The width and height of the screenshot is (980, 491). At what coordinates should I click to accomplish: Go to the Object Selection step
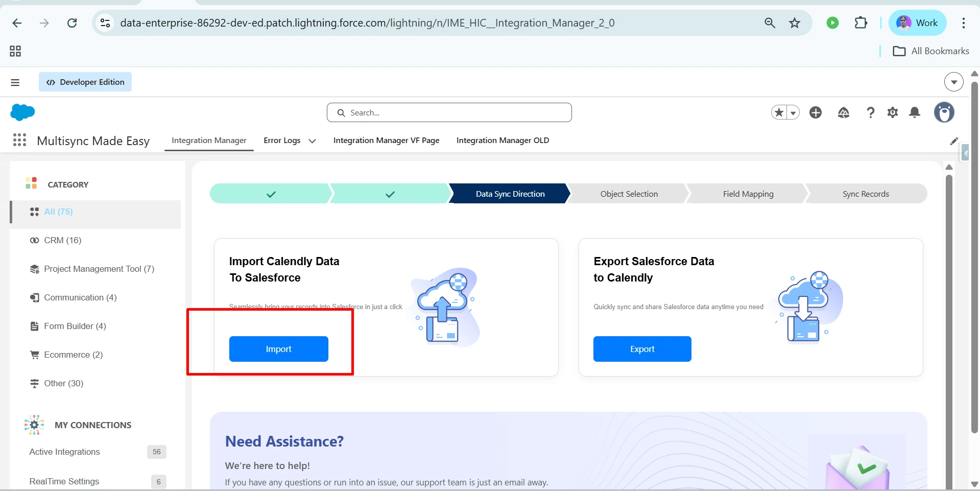pos(629,194)
